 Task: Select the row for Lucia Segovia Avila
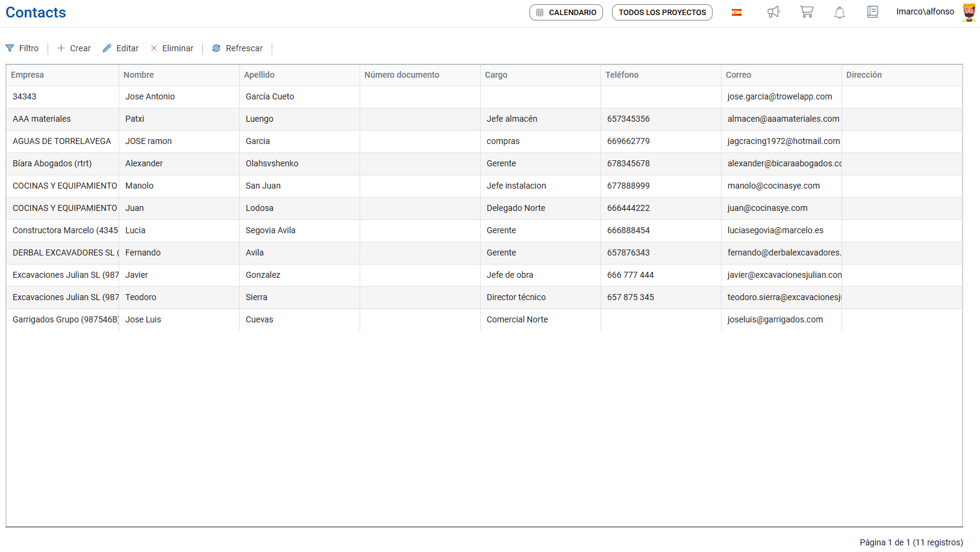(270, 230)
